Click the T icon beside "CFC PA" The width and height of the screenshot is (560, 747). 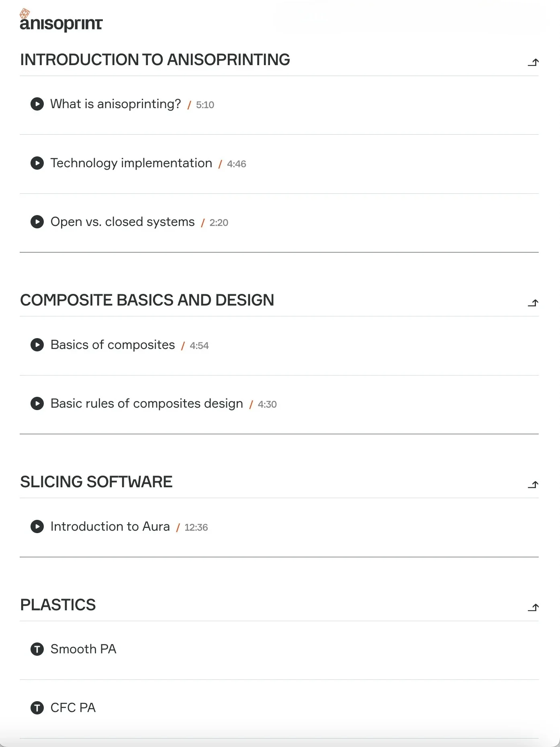click(x=37, y=708)
